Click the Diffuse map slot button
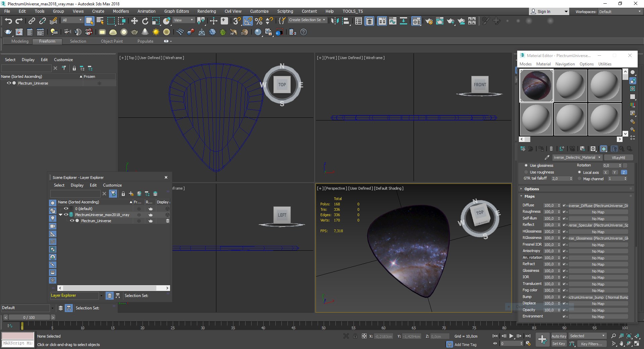 (x=598, y=205)
